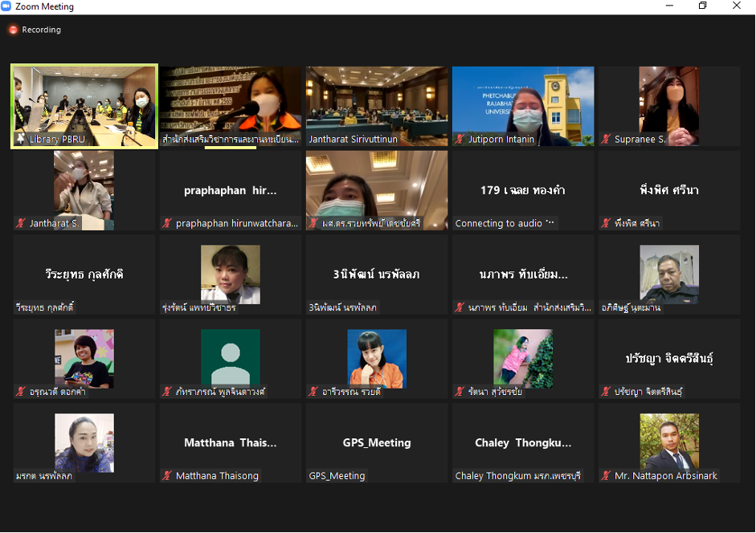Click muted mic icon beside Supranee S.
The image size is (756, 533).
(607, 139)
